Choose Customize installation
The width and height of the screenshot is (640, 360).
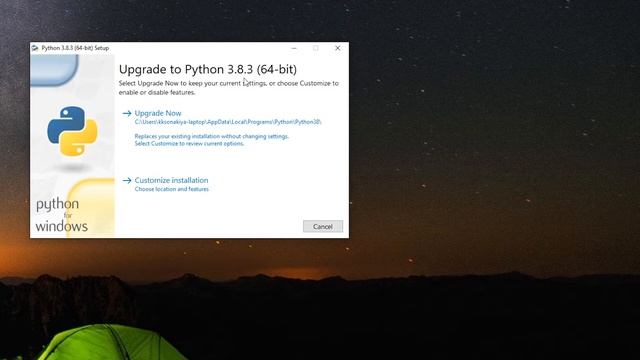pyautogui.click(x=171, y=180)
